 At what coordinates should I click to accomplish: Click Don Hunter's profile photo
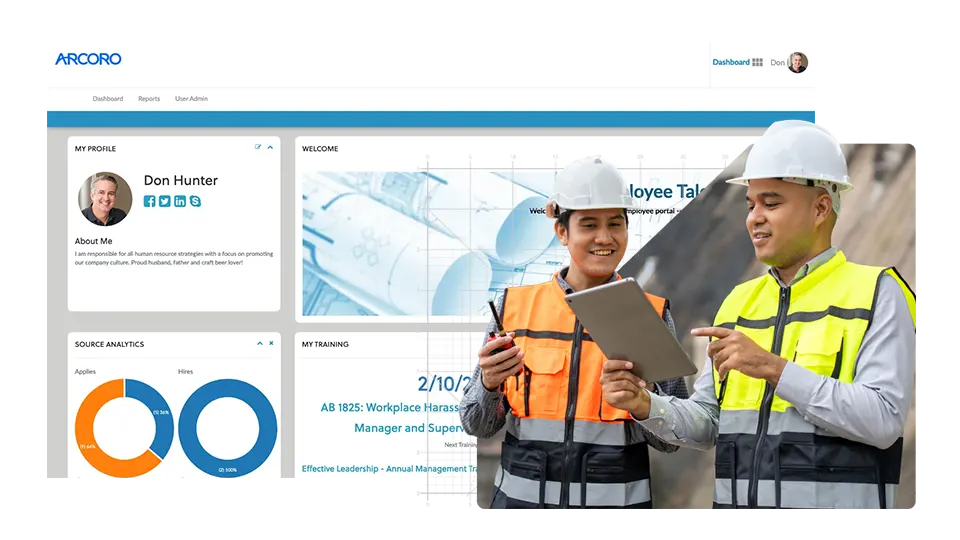(x=105, y=198)
